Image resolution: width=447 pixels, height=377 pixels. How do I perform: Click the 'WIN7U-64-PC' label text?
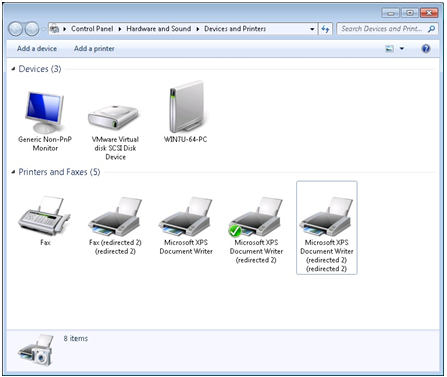185,139
